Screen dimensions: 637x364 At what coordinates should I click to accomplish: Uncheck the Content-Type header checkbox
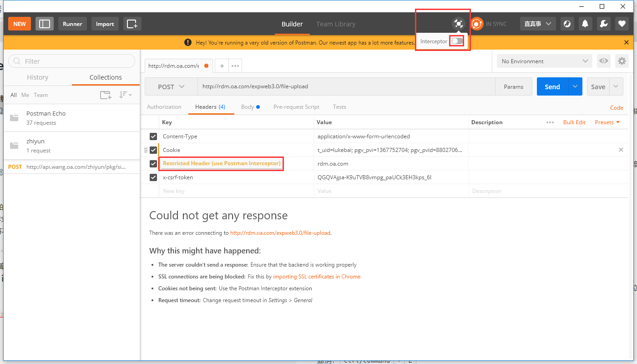(153, 136)
